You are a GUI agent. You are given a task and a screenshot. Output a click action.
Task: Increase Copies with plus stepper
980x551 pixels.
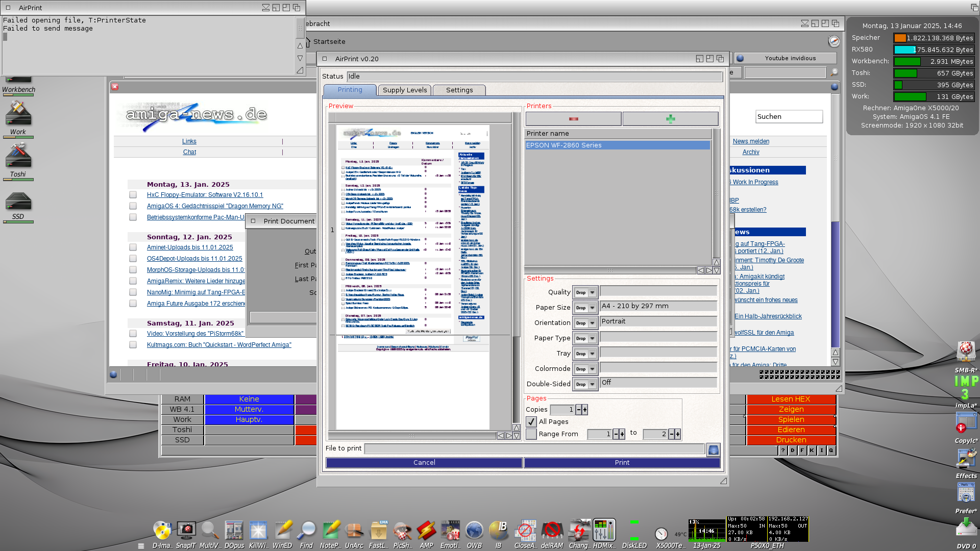[585, 410]
